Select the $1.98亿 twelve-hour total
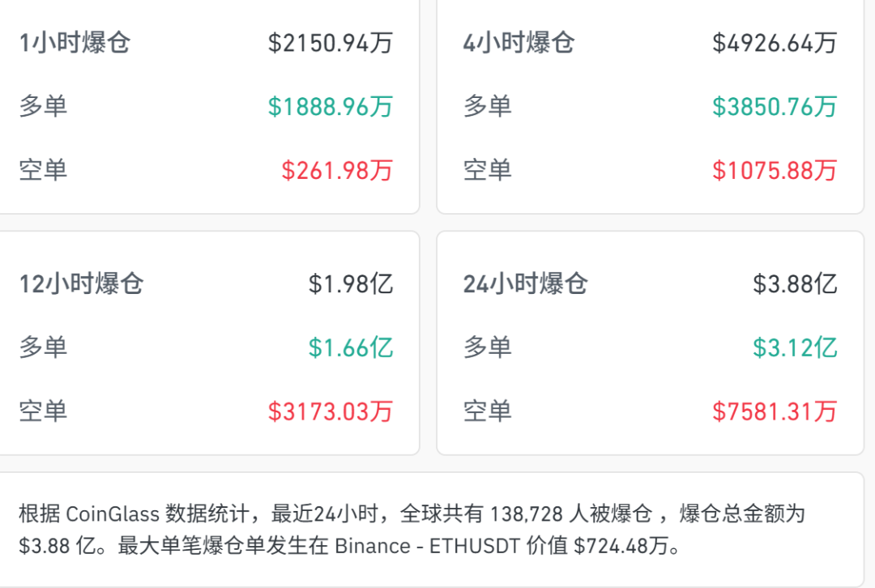The image size is (875, 588). (351, 284)
